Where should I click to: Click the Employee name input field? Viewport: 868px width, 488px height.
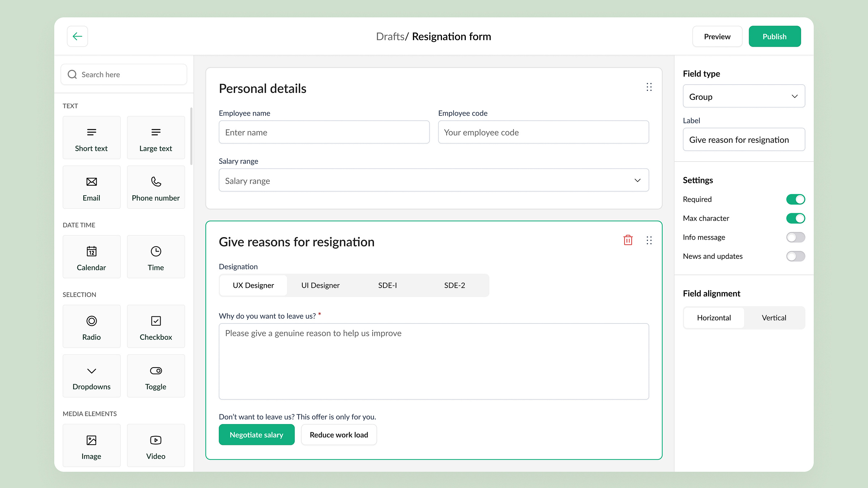click(324, 132)
